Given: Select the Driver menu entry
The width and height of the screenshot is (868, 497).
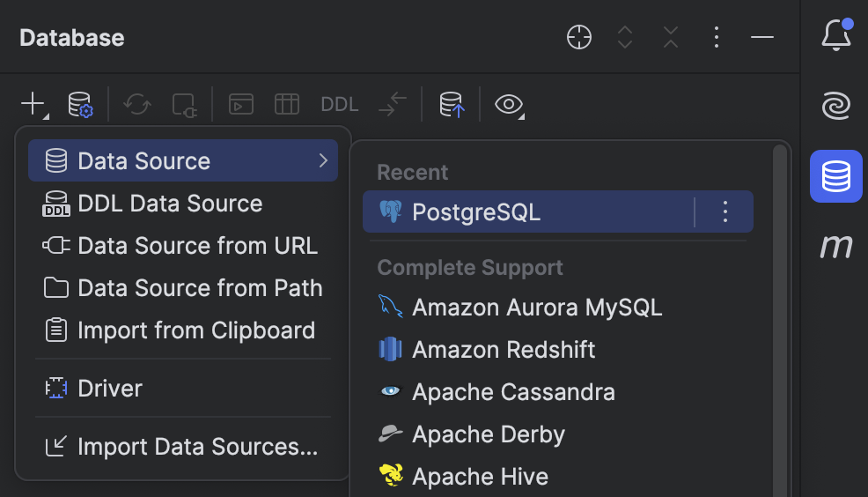Looking at the screenshot, I should tap(183, 389).
